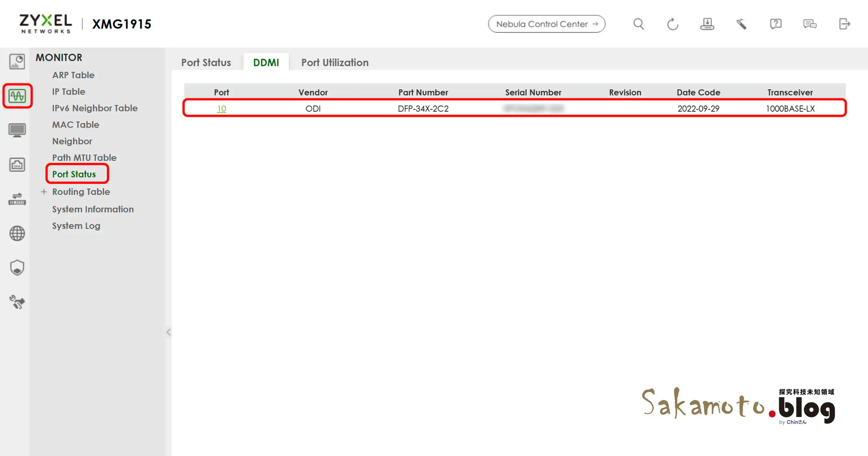Open the Networking globe sidebar icon
868x456 pixels.
17,233
